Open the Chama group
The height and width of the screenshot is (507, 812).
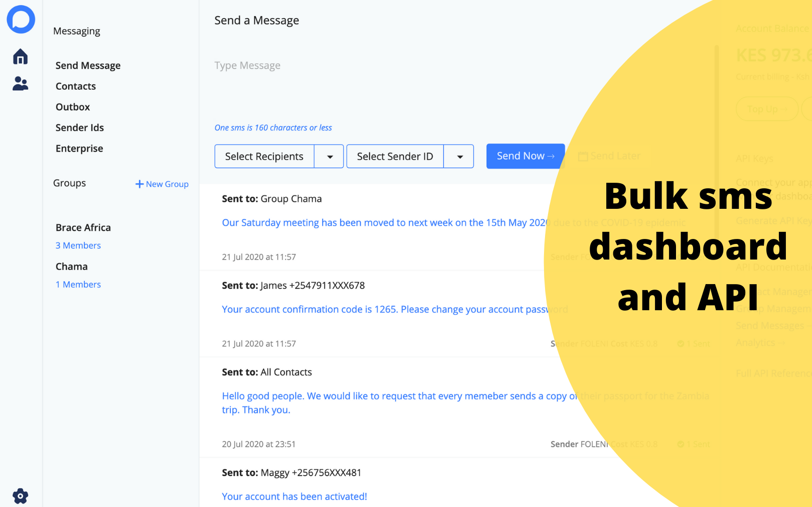pos(72,267)
